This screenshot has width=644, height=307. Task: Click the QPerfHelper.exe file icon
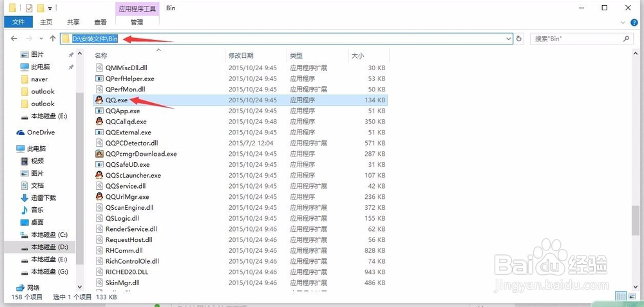tap(99, 79)
